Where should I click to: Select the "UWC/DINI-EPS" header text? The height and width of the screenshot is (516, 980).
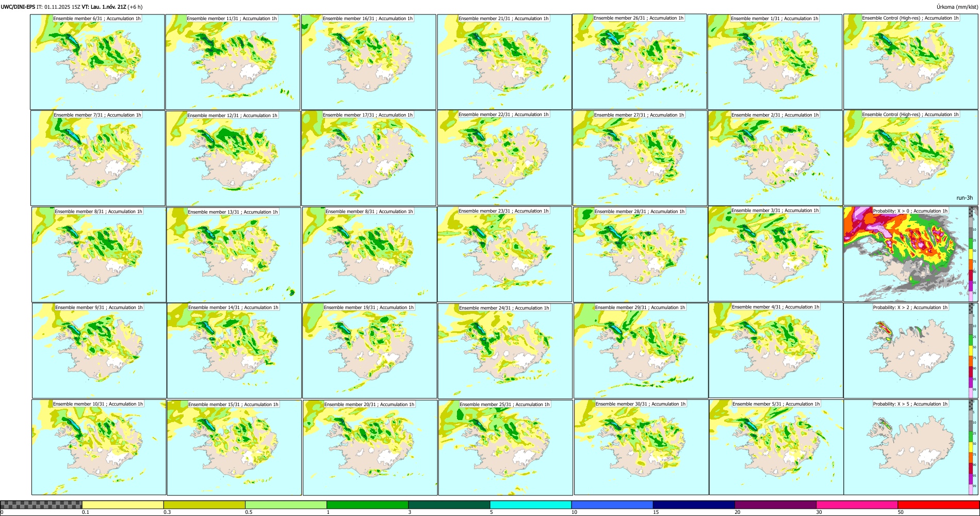[18, 7]
